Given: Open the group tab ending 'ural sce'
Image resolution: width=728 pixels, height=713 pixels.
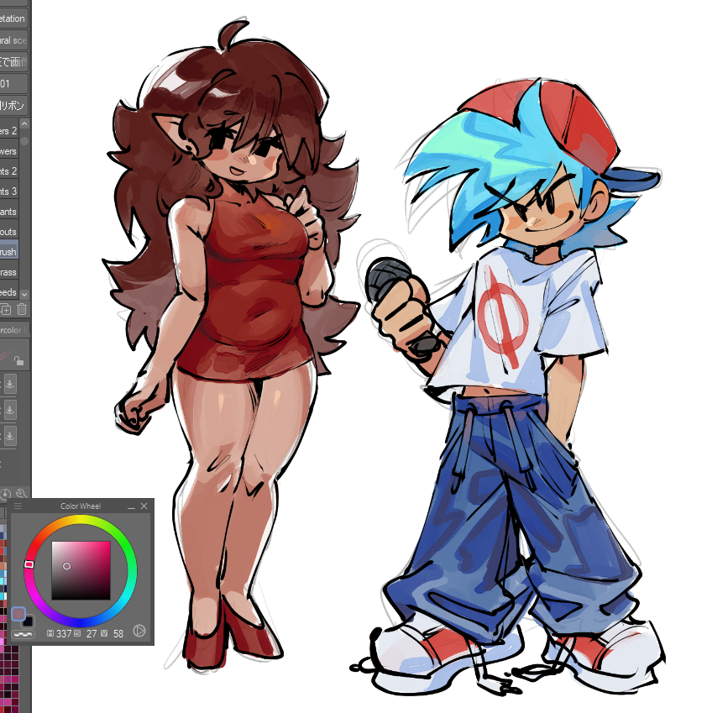Looking at the screenshot, I should coord(14,40).
